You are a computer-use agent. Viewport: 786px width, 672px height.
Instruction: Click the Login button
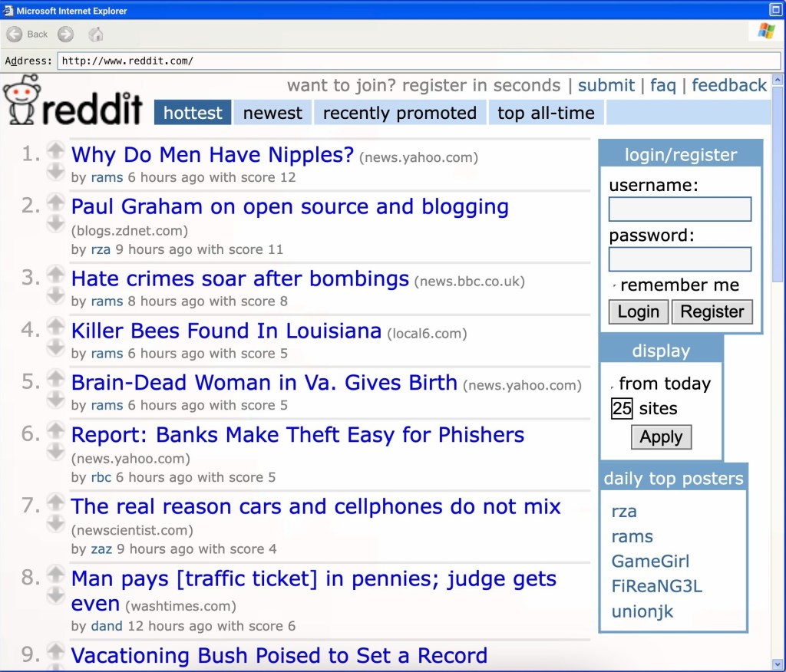pyautogui.click(x=638, y=311)
